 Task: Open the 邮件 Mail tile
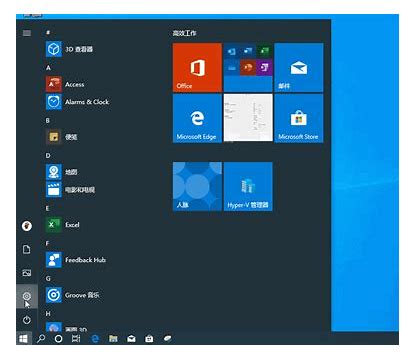(299, 67)
